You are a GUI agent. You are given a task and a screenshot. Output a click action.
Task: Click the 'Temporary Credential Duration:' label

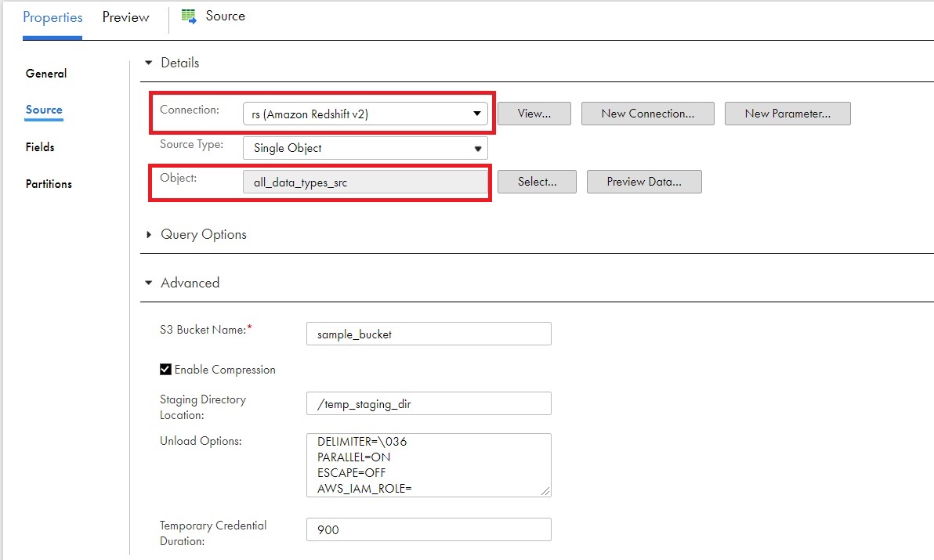coord(212,533)
